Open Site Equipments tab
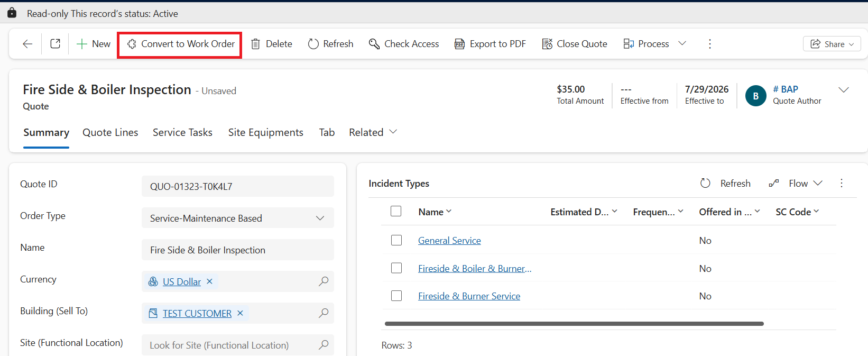The image size is (868, 356). tap(266, 133)
